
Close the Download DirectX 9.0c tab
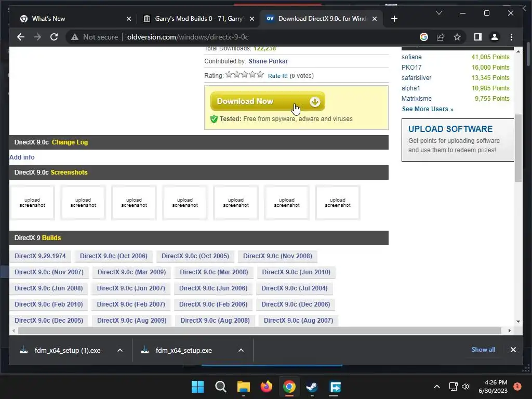[x=374, y=19]
